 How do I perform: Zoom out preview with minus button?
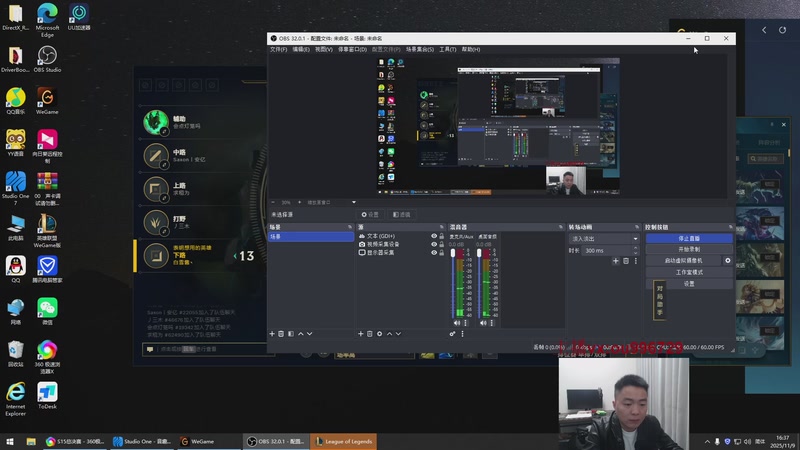(x=273, y=203)
